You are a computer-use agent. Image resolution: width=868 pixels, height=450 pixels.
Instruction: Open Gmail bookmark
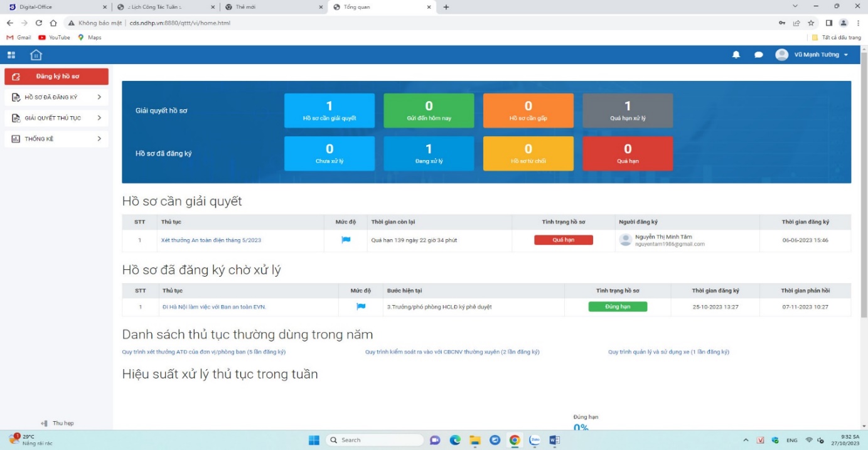(x=19, y=38)
